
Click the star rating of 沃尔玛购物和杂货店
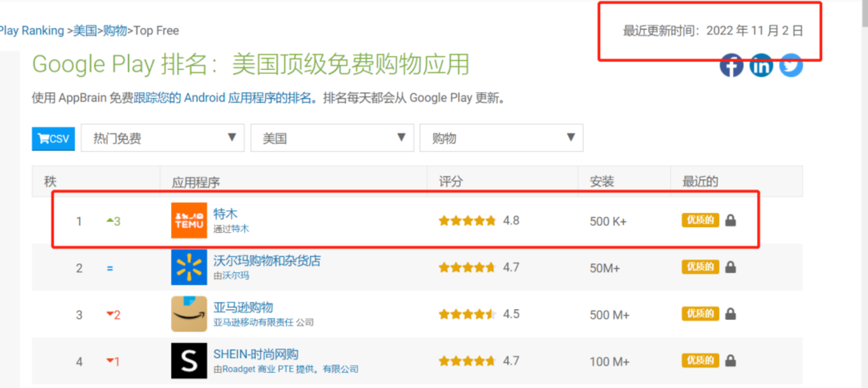(467, 268)
